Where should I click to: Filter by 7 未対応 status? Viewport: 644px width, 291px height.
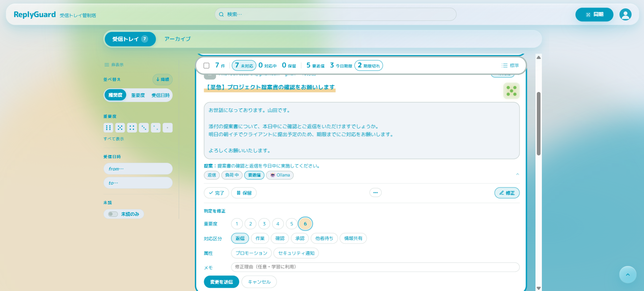(244, 65)
